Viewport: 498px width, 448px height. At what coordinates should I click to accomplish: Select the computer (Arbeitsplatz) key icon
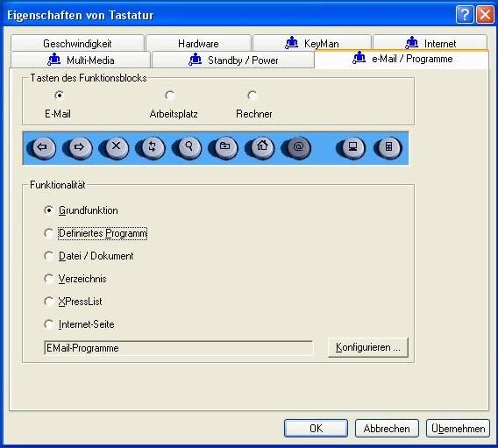click(352, 147)
